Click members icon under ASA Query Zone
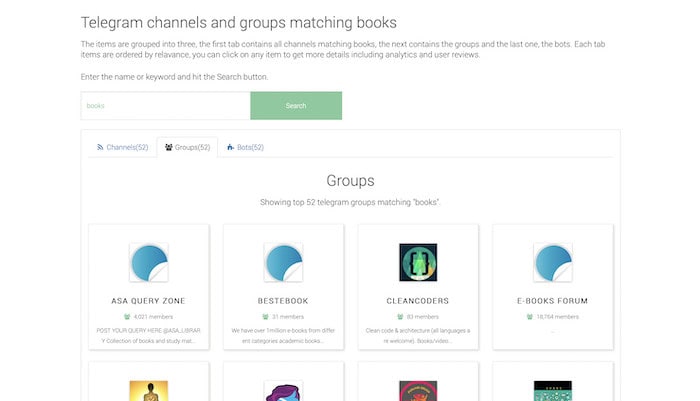The height and width of the screenshot is (401, 700). point(127,317)
